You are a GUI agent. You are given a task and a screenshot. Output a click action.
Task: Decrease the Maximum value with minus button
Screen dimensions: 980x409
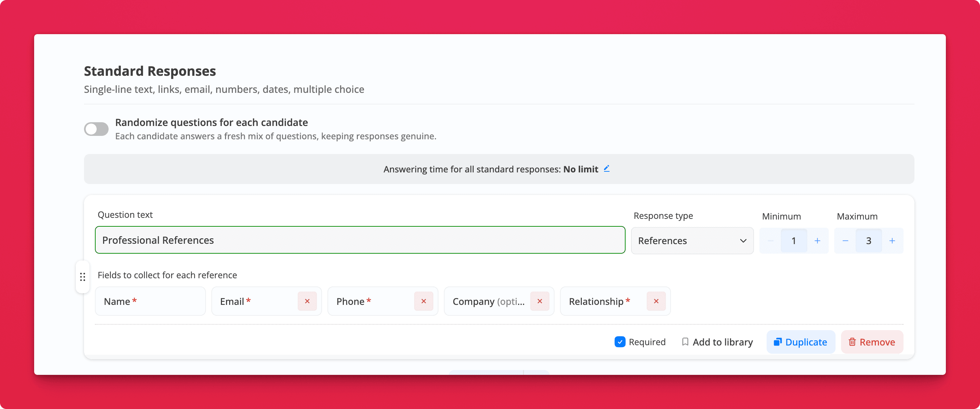pyautogui.click(x=845, y=240)
